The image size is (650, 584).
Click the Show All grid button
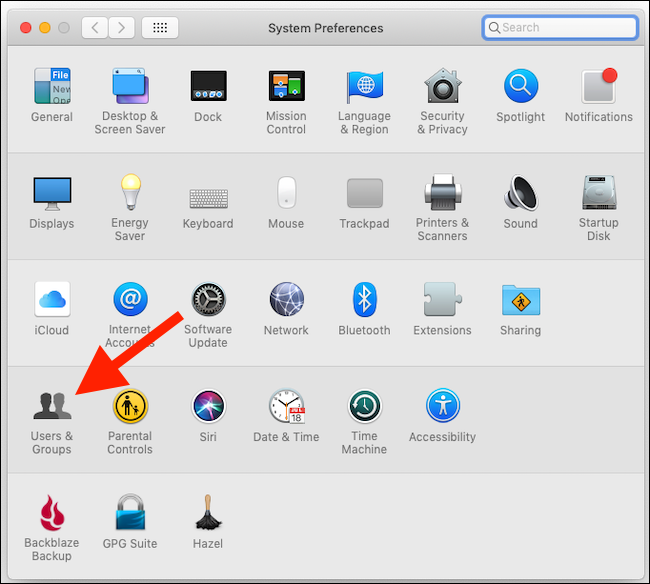[x=160, y=28]
